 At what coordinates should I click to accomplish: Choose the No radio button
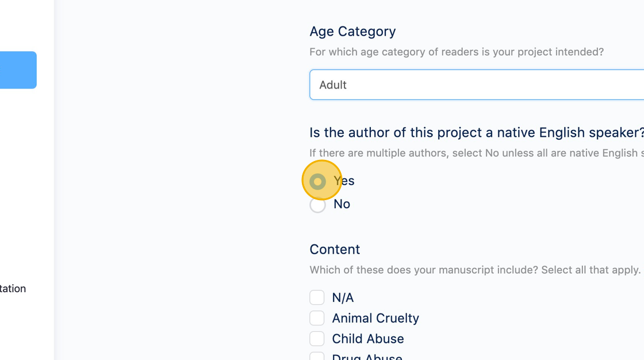(317, 205)
